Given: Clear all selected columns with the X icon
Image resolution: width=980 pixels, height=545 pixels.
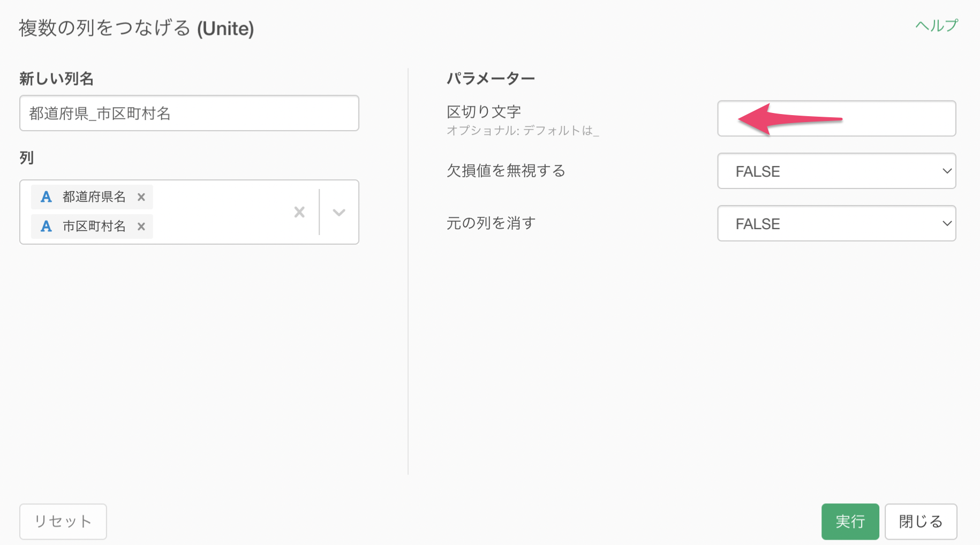Looking at the screenshot, I should coord(299,212).
